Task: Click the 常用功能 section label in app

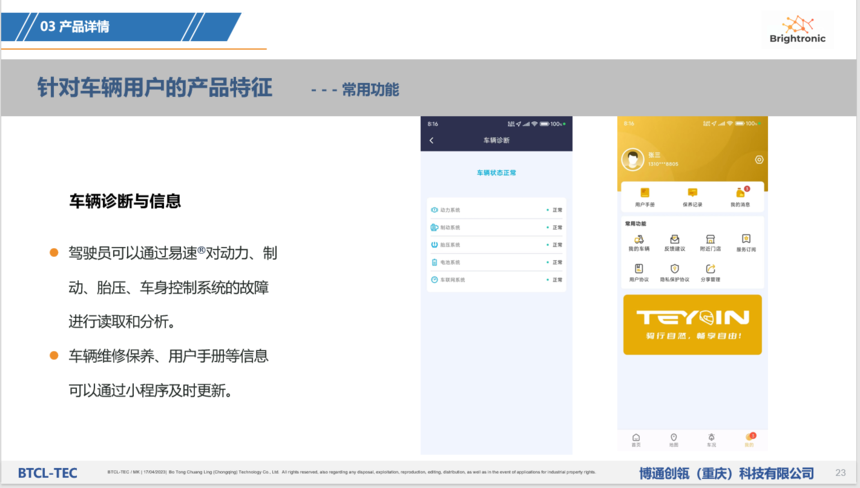Action: [636, 224]
